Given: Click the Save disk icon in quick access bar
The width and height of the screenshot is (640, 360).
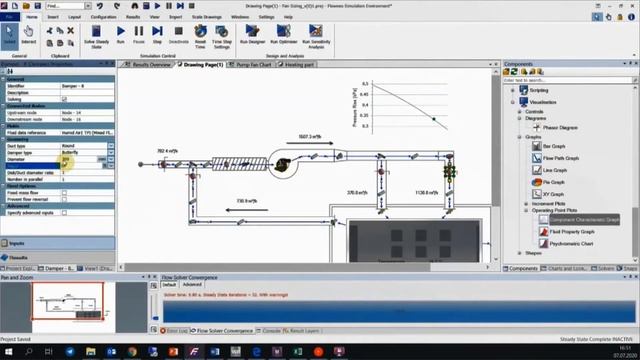Looking at the screenshot, I should point(38,6).
